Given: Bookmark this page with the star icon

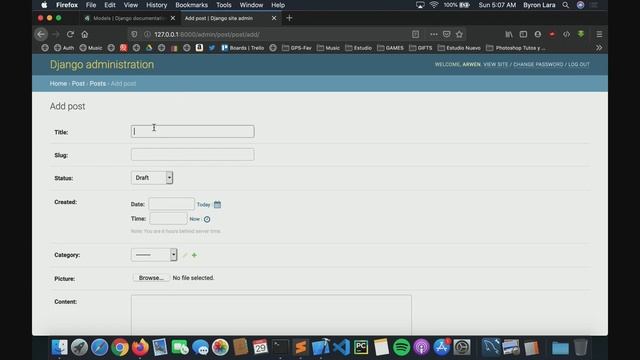Looking at the screenshot, I should pyautogui.click(x=459, y=34).
